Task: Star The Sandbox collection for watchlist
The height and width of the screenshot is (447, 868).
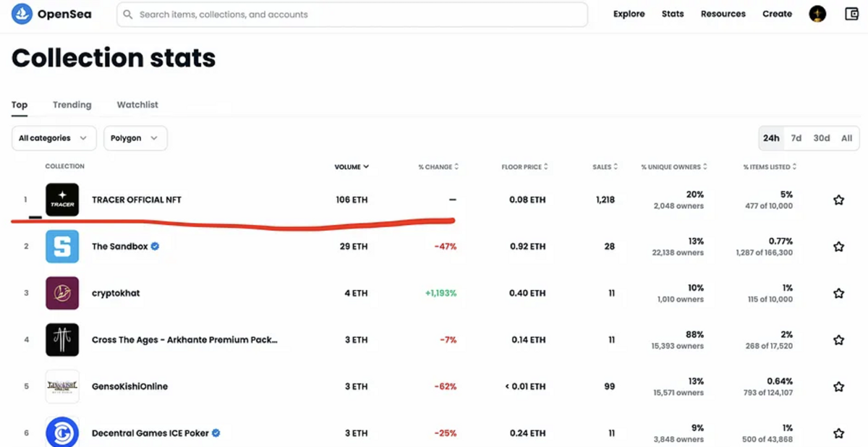Action: pos(838,247)
